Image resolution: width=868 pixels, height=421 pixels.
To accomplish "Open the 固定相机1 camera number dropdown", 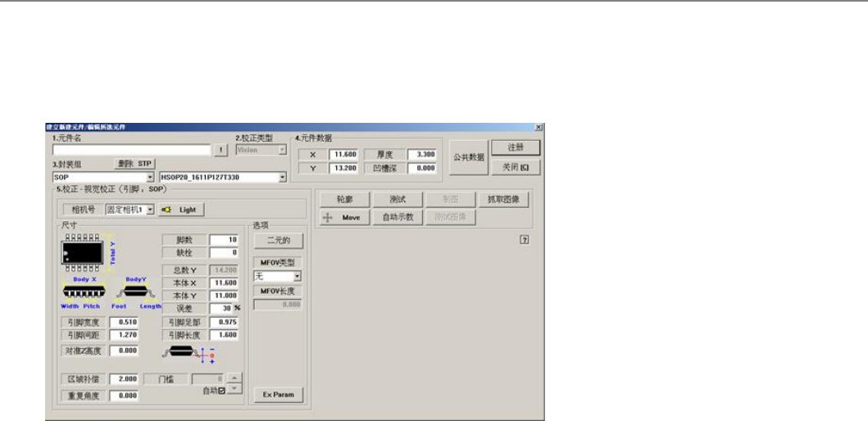I will [x=150, y=210].
